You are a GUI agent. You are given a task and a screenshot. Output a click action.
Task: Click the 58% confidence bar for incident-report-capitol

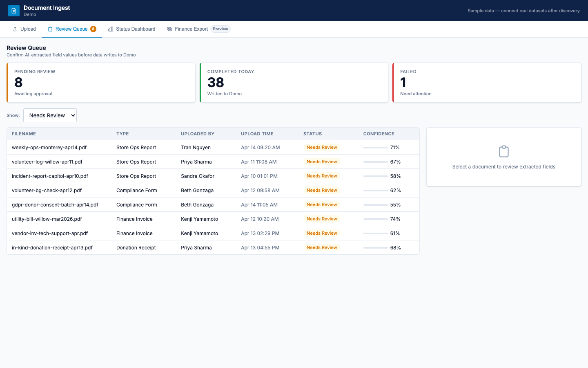(376, 176)
